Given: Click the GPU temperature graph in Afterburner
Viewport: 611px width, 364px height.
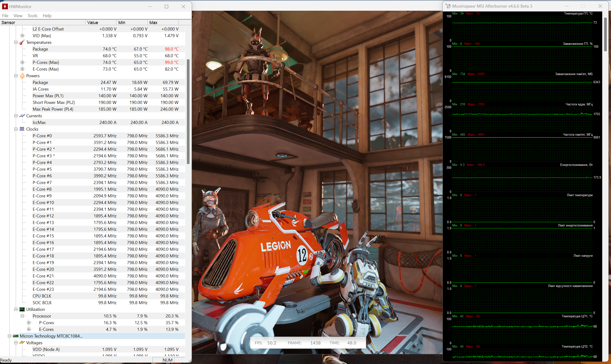Looking at the screenshot, I should click(x=522, y=28).
